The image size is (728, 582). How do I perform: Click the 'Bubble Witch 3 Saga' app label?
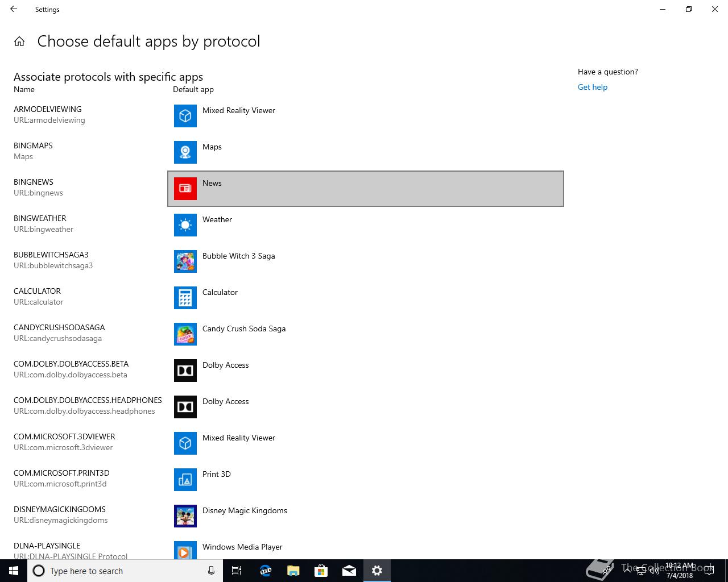coord(239,256)
